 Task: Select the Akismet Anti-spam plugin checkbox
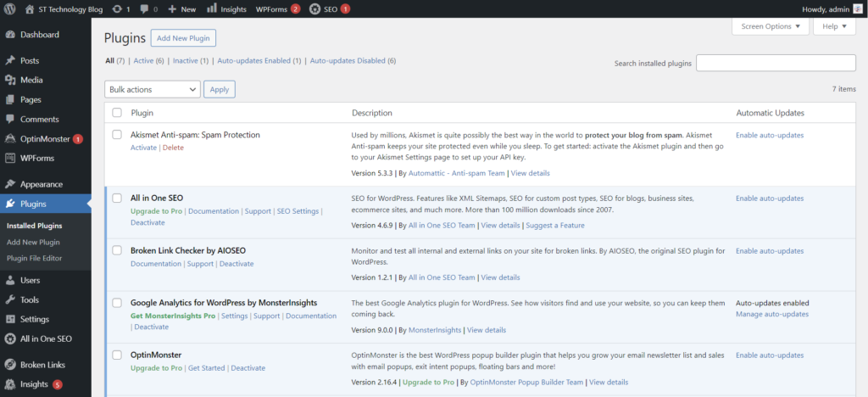117,135
